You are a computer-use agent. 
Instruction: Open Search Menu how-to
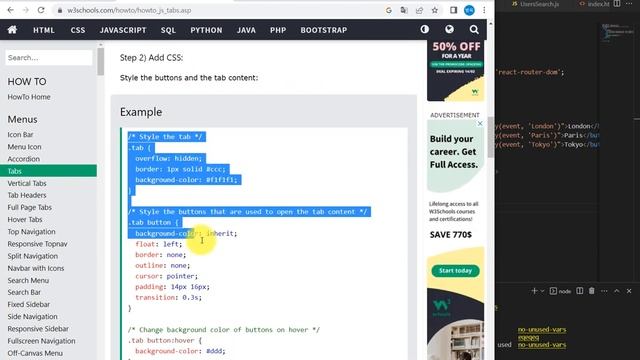(x=28, y=280)
